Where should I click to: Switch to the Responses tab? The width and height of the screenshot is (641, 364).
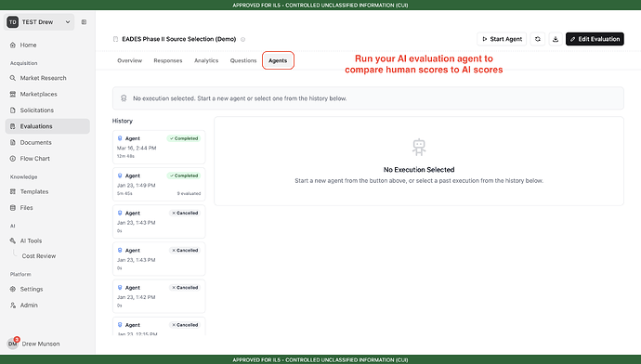pos(168,60)
